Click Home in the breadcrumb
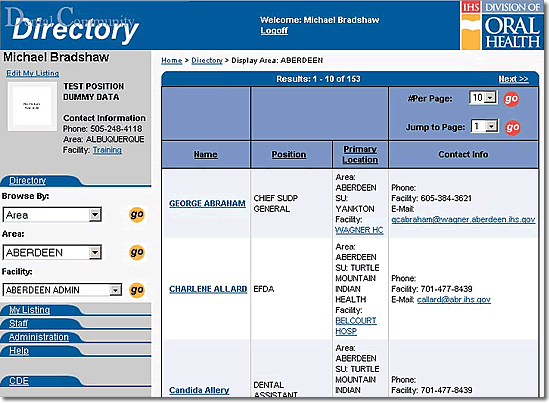Image resolution: width=549 pixels, height=403 pixels. (x=172, y=61)
